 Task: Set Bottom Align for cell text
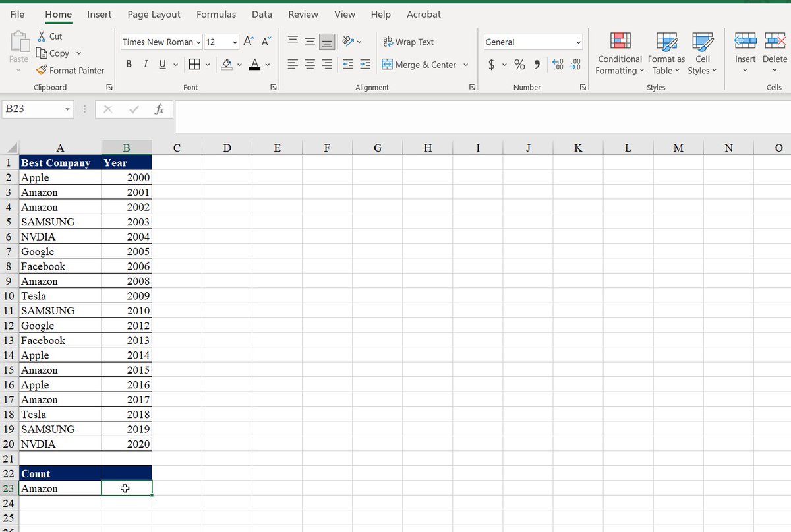coord(326,42)
